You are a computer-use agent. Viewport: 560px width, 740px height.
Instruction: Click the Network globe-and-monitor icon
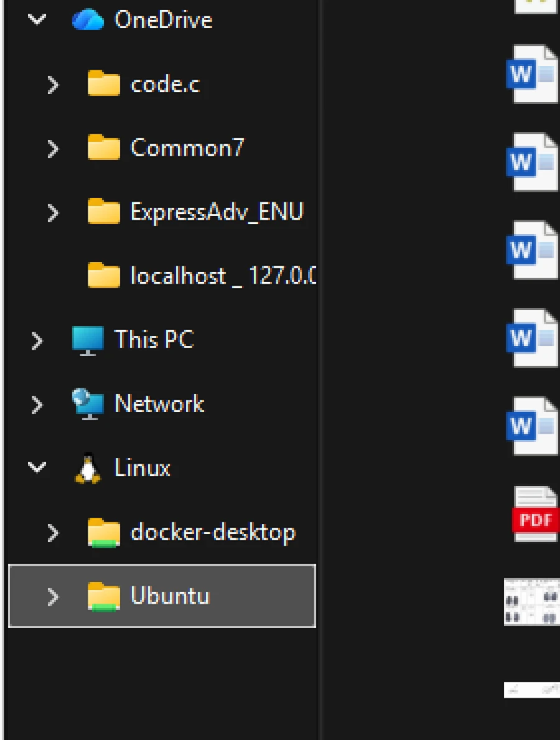(x=88, y=404)
